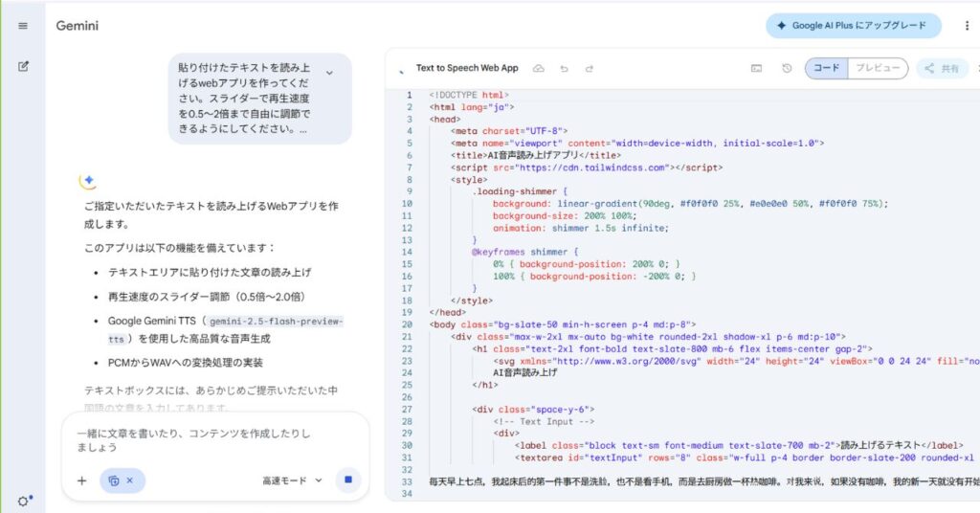Click line number 33 in gutter
This screenshot has width=980, height=513.
[x=407, y=481]
